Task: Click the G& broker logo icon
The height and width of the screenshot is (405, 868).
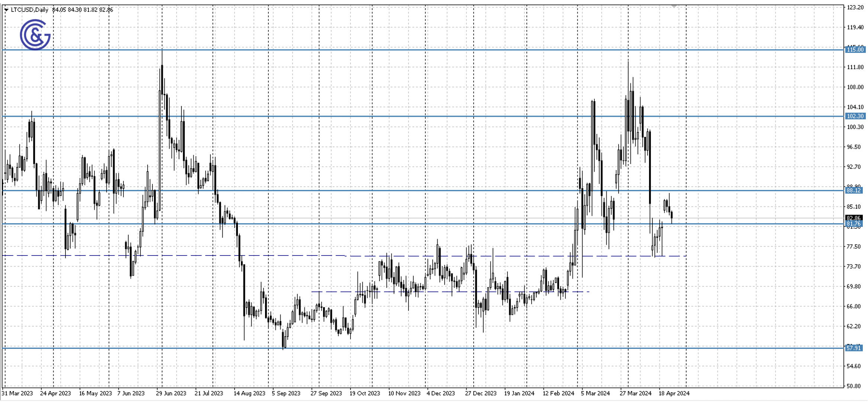Action: [x=35, y=35]
